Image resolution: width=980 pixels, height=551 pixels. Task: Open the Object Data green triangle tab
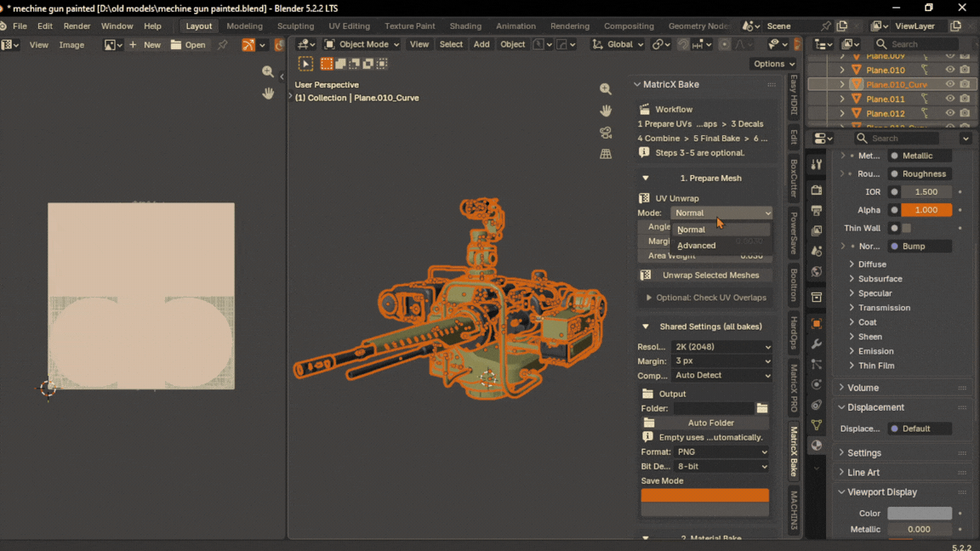(817, 425)
